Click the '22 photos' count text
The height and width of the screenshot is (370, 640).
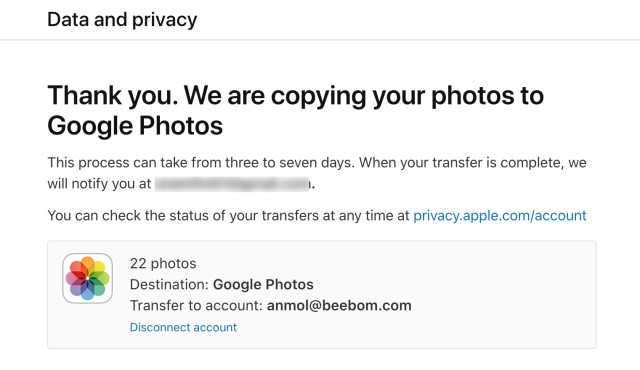click(163, 264)
